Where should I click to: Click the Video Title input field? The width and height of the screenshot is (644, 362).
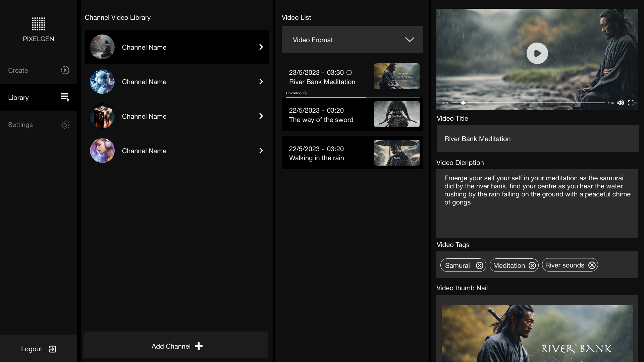pyautogui.click(x=537, y=139)
